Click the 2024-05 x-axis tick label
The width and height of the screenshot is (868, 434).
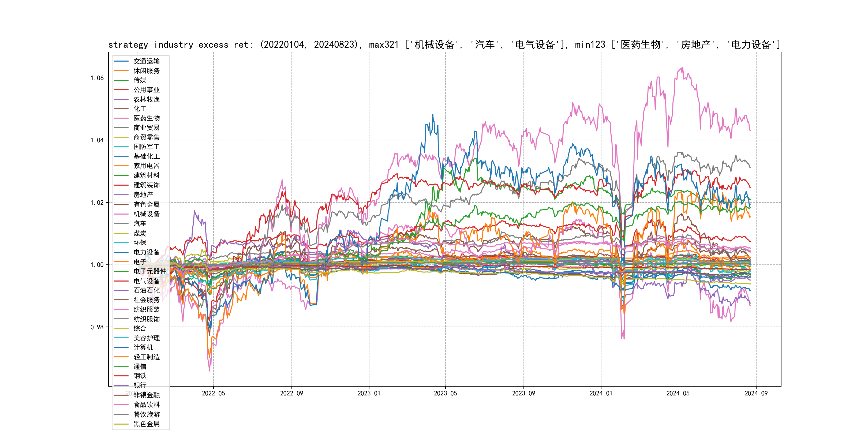tap(678, 393)
